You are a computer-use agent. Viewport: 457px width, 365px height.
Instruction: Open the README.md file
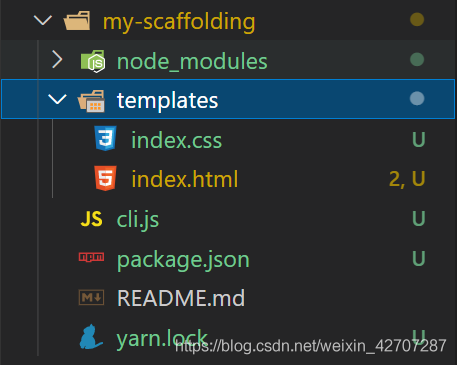tap(181, 298)
